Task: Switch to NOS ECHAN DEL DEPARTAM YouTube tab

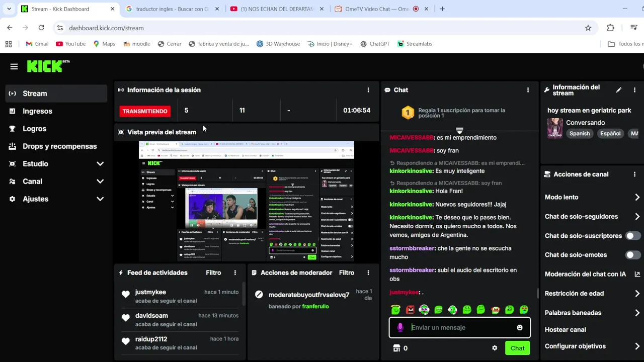Action: pyautogui.click(x=276, y=9)
